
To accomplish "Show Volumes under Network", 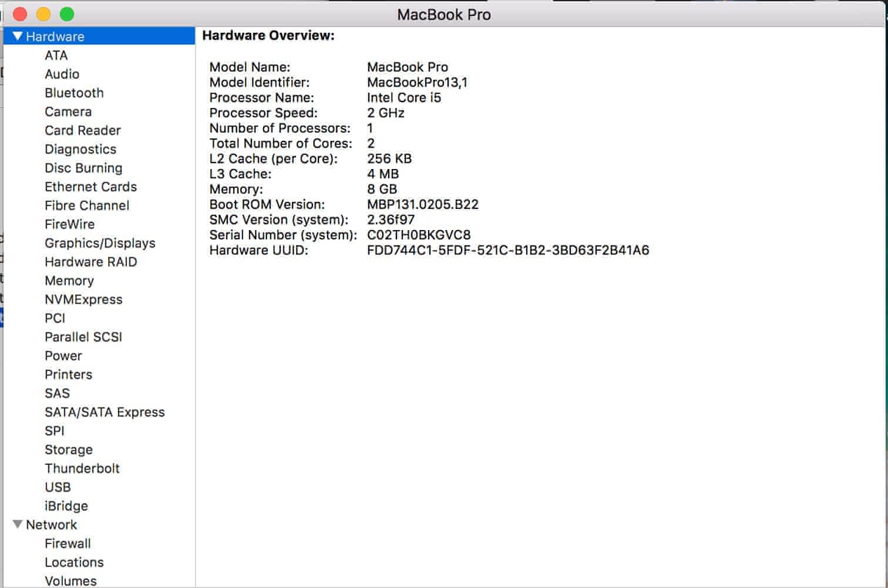I will pos(70,581).
